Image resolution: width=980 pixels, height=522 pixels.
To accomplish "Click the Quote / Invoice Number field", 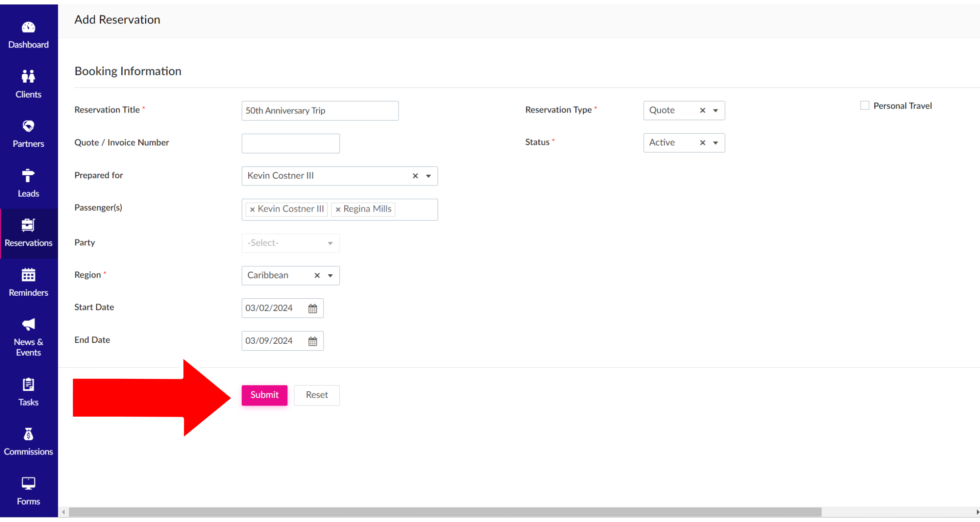I will (291, 144).
